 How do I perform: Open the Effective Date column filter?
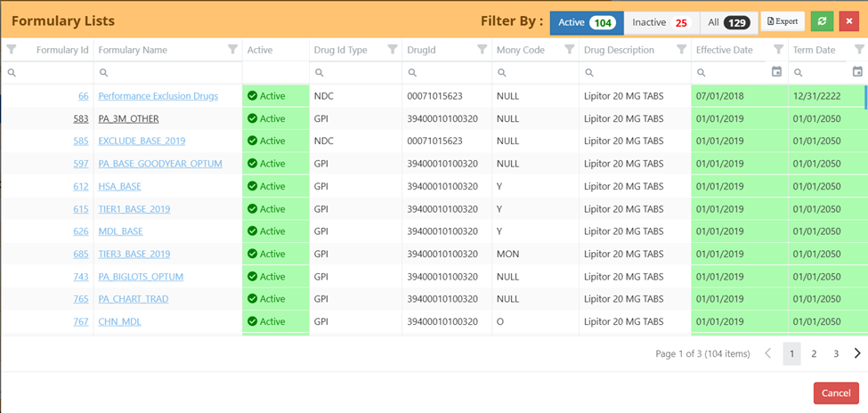[778, 50]
